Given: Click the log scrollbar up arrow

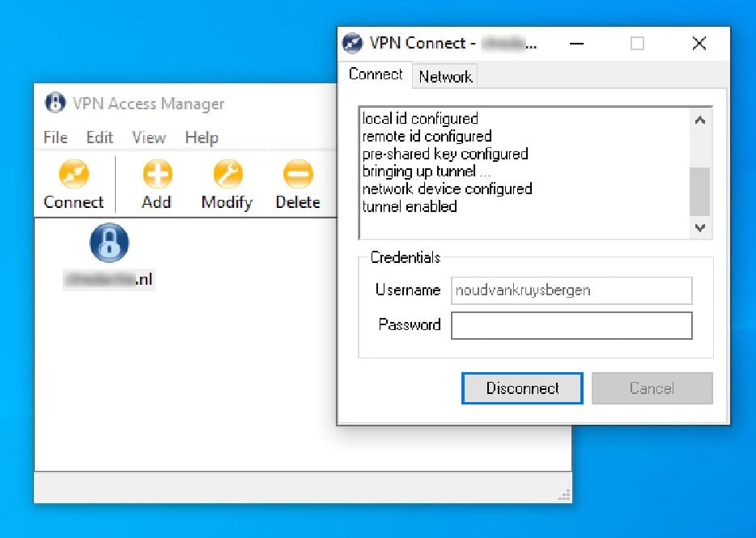Looking at the screenshot, I should [x=699, y=119].
